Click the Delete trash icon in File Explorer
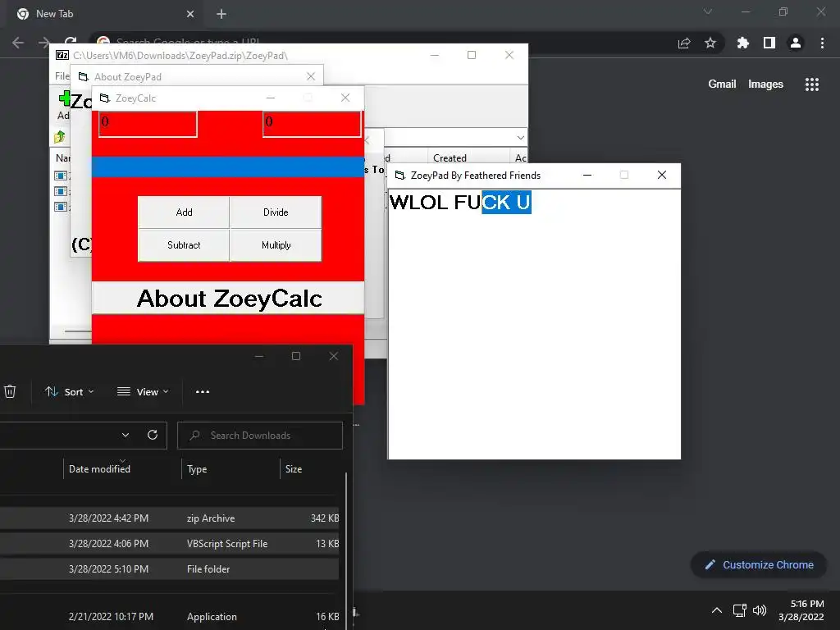Screen dimensions: 840x630 point(10,391)
